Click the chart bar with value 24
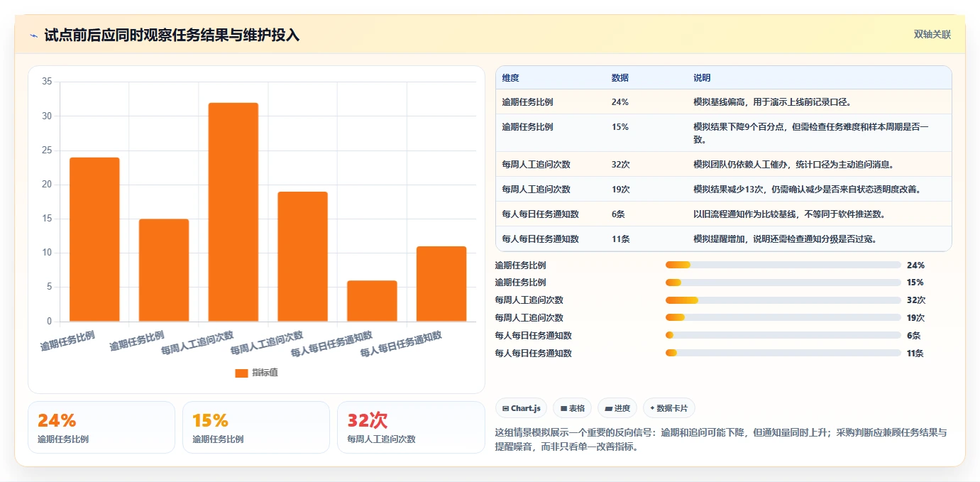This screenshot has width=980, height=482. click(x=94, y=239)
